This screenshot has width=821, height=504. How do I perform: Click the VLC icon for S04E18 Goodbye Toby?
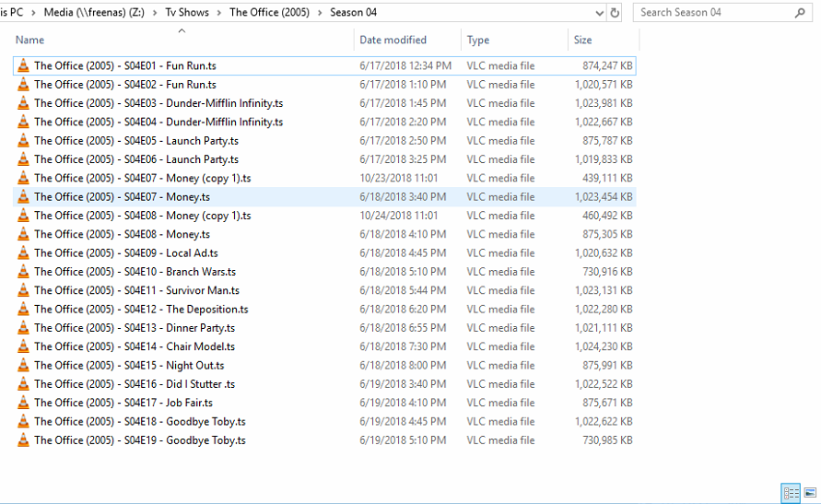(x=23, y=421)
